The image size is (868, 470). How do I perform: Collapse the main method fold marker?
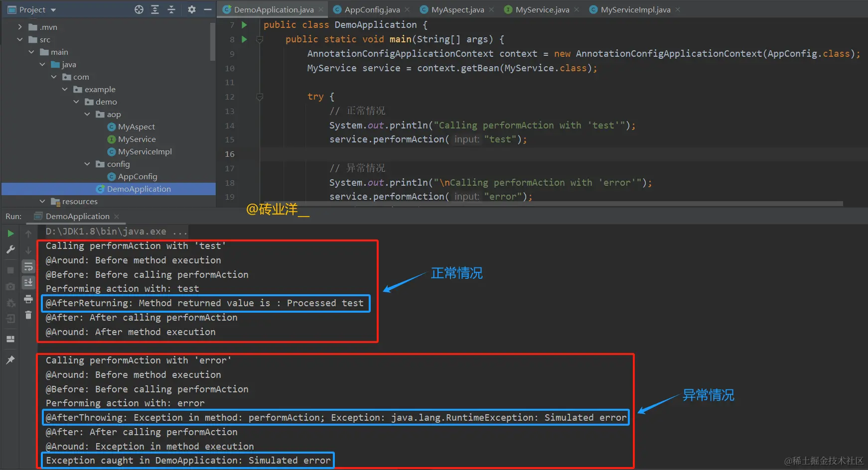pyautogui.click(x=260, y=39)
